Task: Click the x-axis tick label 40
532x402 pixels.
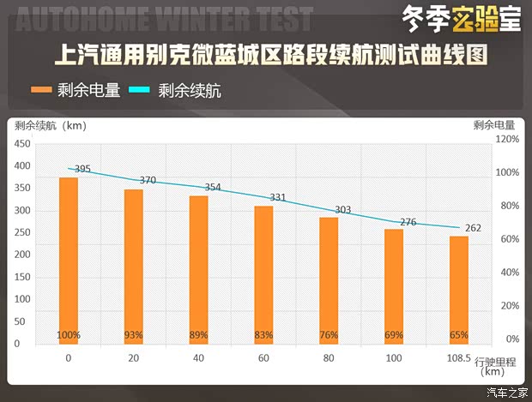Action: tap(199, 358)
